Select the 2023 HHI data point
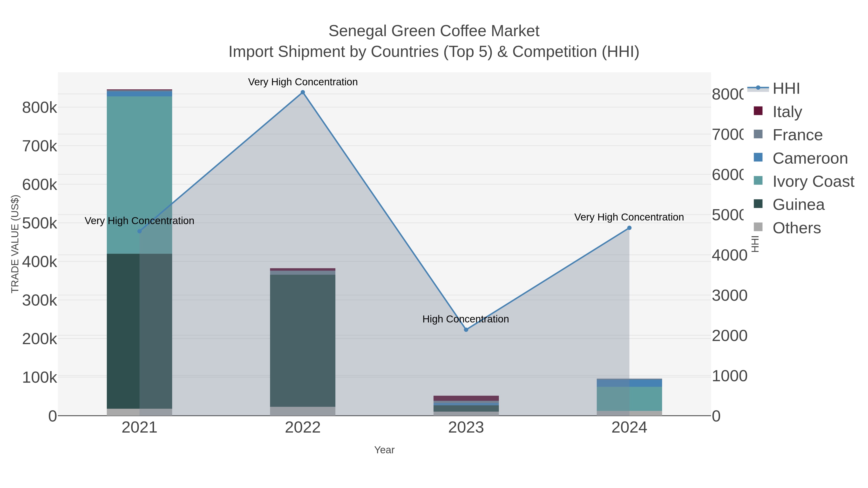 pos(466,330)
